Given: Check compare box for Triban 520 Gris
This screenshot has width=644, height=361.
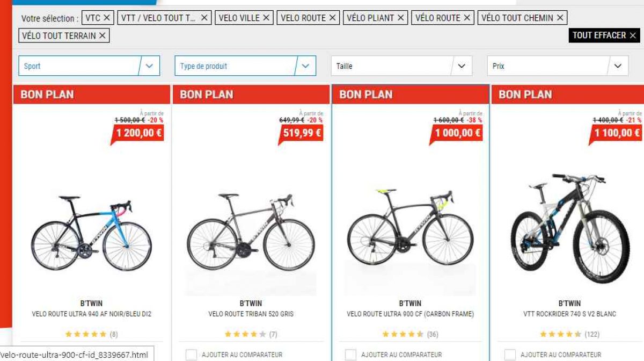Looking at the screenshot, I should click(x=191, y=355).
